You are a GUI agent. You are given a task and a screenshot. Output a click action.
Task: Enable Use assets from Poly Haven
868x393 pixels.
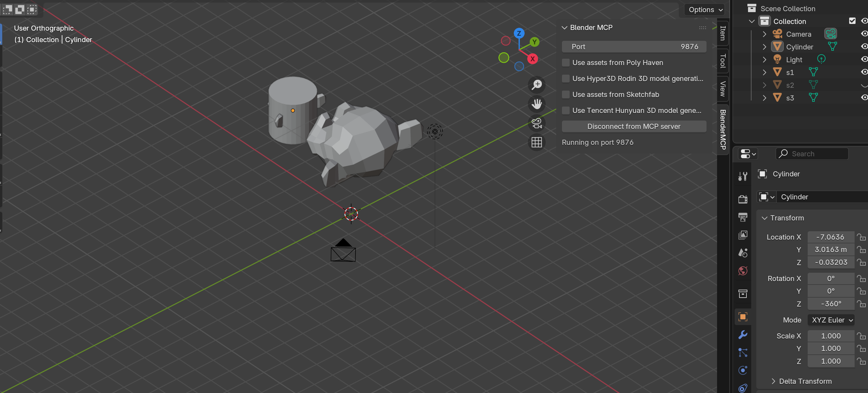point(565,63)
